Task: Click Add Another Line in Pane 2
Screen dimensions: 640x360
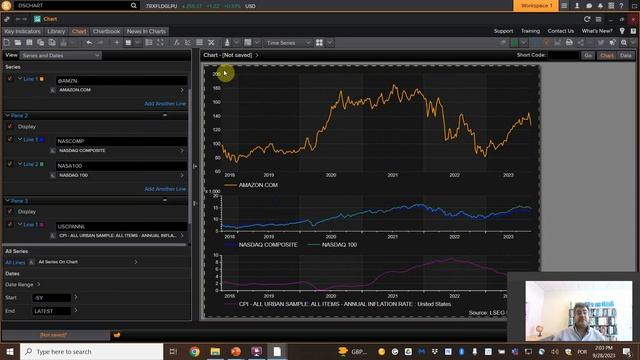Action: [x=165, y=189]
